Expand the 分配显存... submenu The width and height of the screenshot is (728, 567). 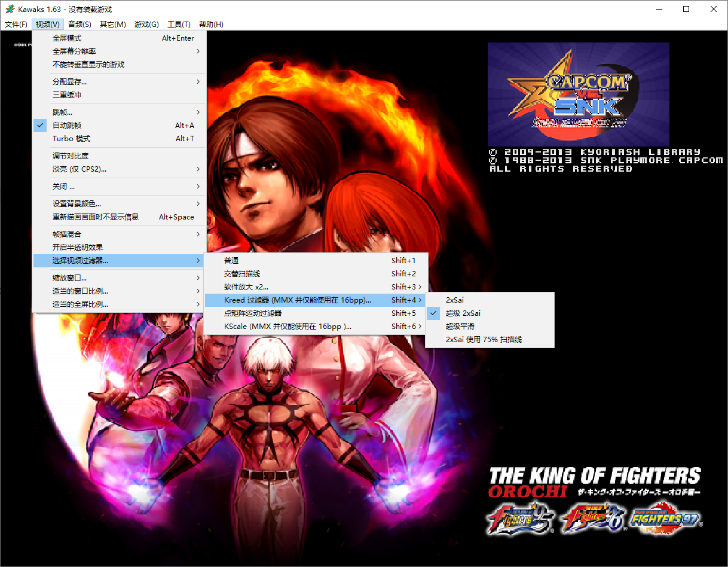(120, 82)
